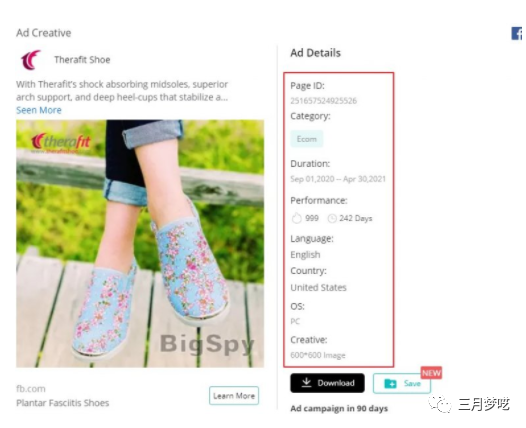Click the NEW badge on Save
Image resolution: width=526 pixels, height=428 pixels.
[x=431, y=373]
